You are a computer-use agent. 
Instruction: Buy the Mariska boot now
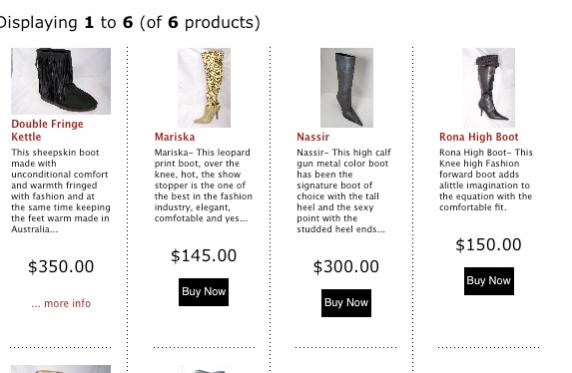coord(204,292)
